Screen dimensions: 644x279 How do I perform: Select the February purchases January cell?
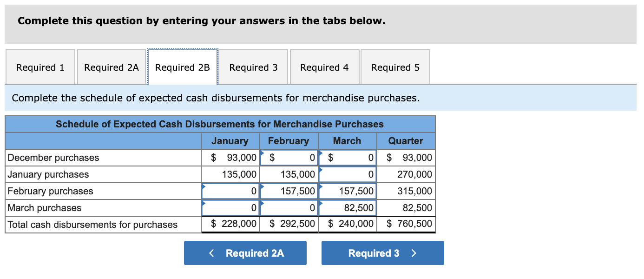[x=230, y=191]
